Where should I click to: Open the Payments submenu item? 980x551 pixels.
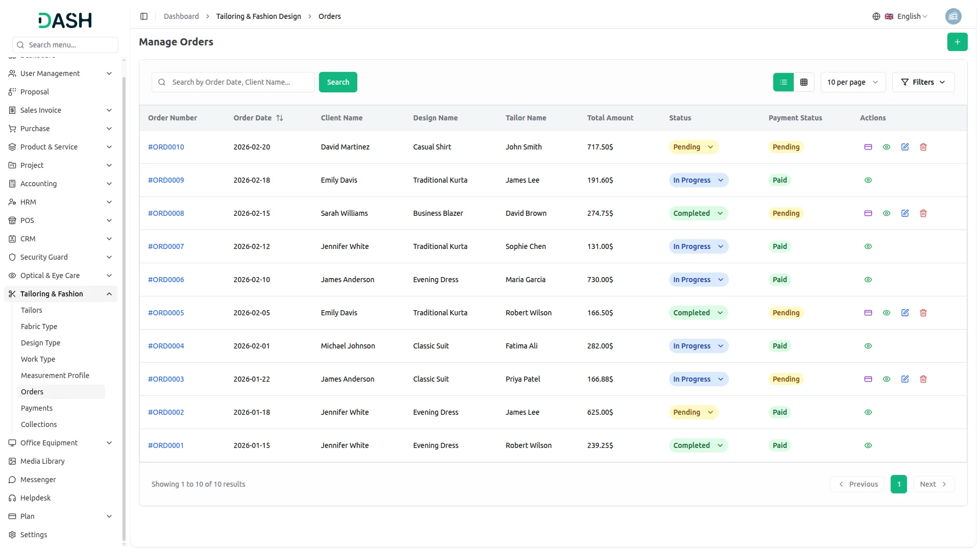(x=37, y=408)
